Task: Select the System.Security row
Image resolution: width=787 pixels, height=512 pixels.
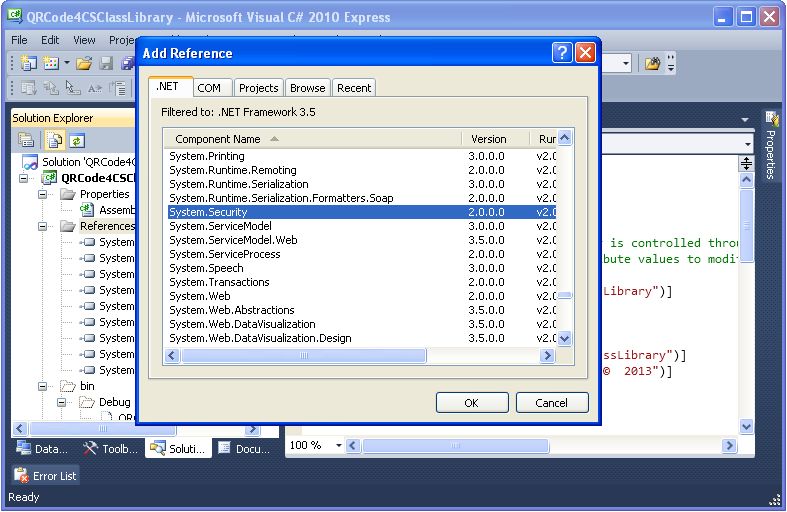Action: pyautogui.click(x=362, y=212)
